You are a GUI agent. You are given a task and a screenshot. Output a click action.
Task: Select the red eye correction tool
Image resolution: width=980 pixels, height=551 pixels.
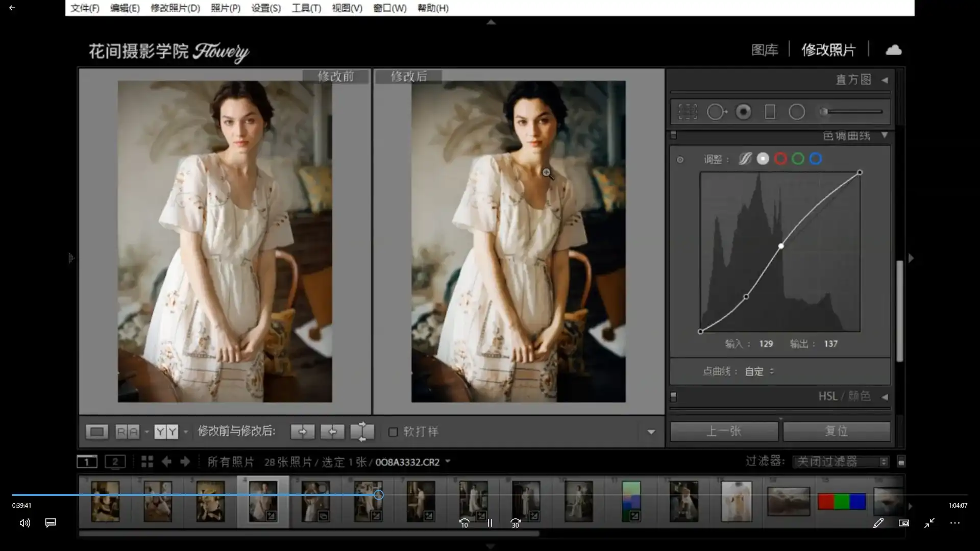coord(743,112)
